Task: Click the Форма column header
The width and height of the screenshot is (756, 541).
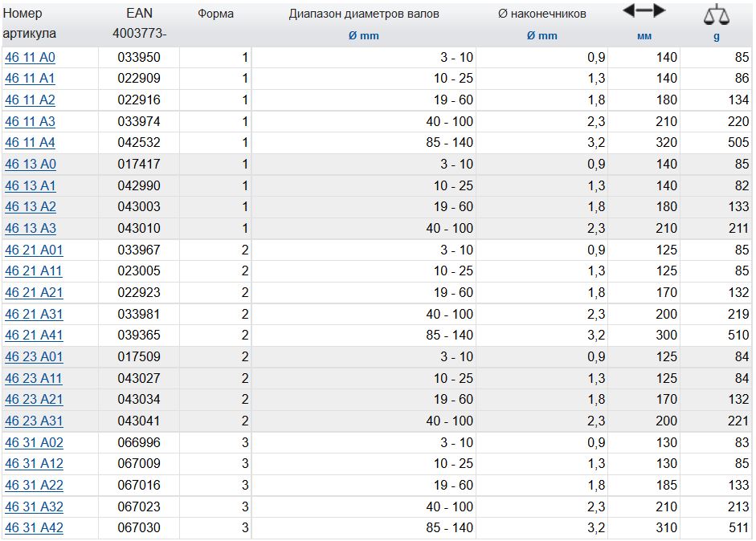Action: pyautogui.click(x=215, y=14)
